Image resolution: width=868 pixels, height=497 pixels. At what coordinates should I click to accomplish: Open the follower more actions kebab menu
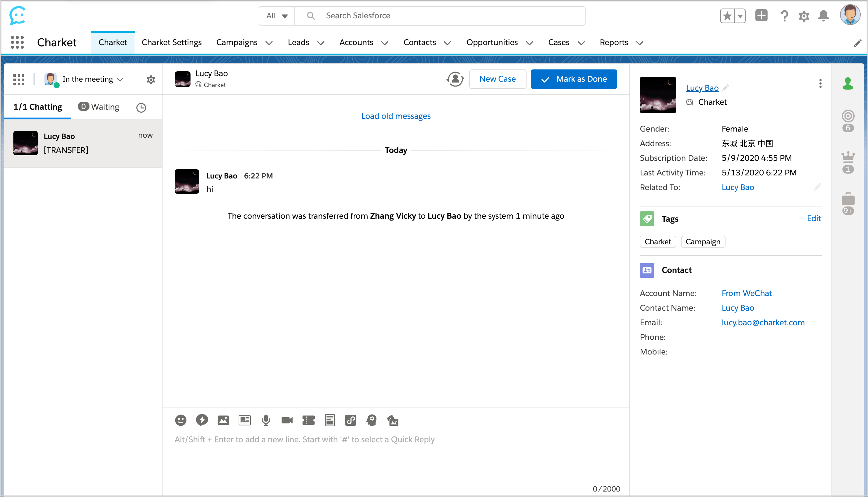click(820, 84)
